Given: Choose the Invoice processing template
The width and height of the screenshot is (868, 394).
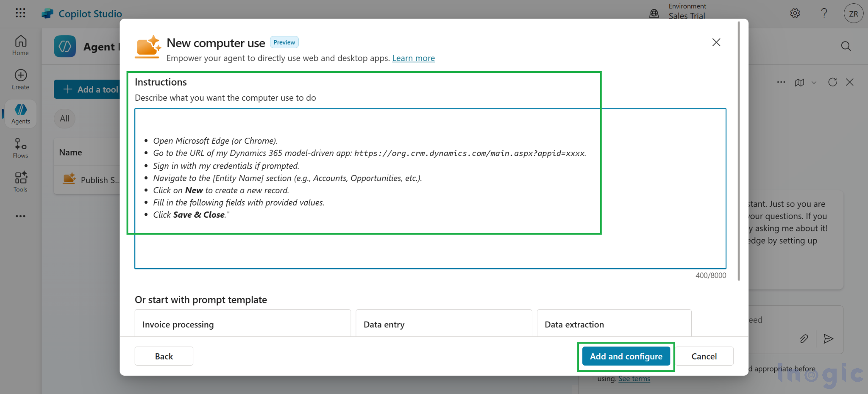Looking at the screenshot, I should click(242, 324).
